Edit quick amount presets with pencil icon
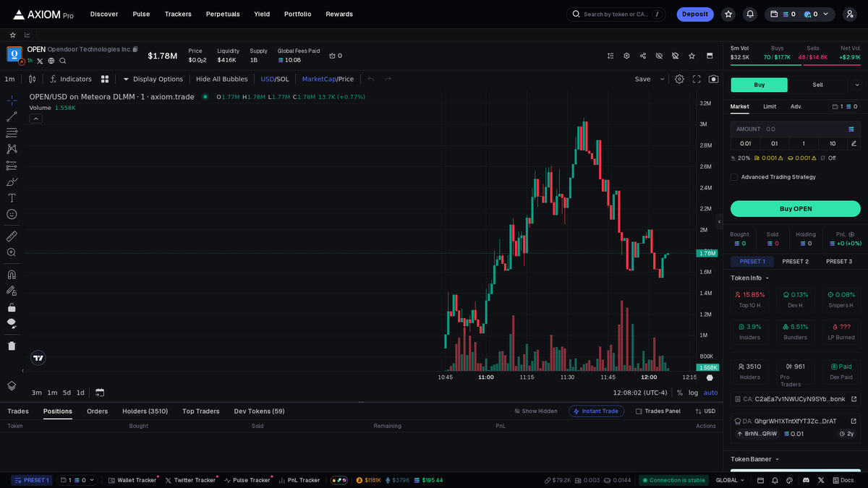The image size is (868, 488). coord(854,143)
